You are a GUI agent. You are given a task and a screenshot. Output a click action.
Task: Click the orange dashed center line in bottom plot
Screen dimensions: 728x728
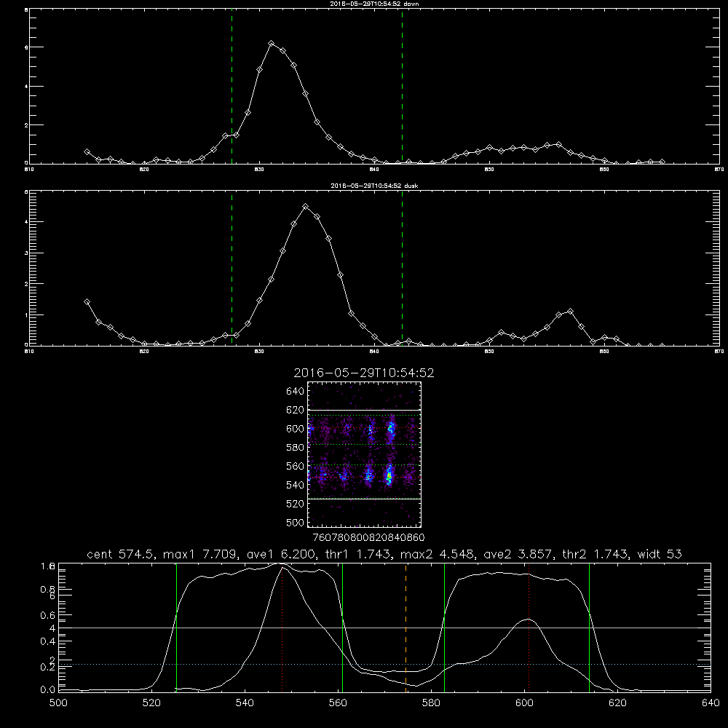(405, 627)
